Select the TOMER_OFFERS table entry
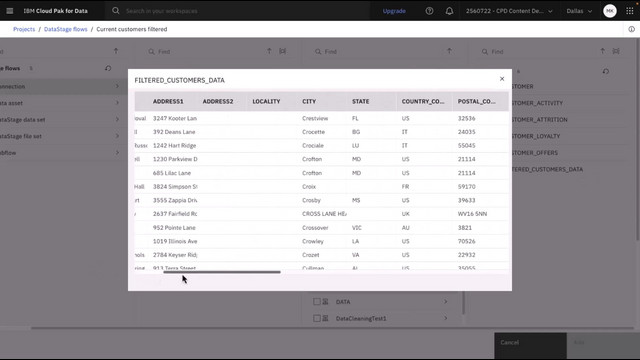The width and height of the screenshot is (640, 360). (535, 153)
